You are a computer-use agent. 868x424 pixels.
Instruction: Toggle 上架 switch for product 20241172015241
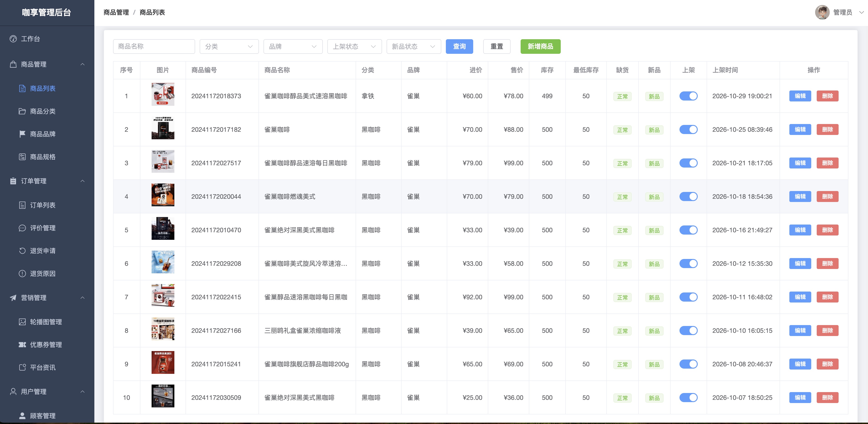coord(688,364)
